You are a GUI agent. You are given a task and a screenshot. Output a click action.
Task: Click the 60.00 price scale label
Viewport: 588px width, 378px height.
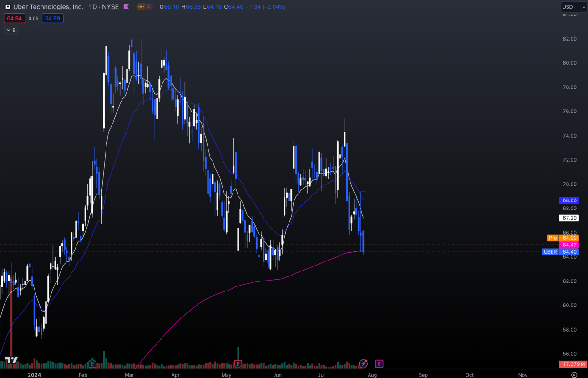coord(570,305)
